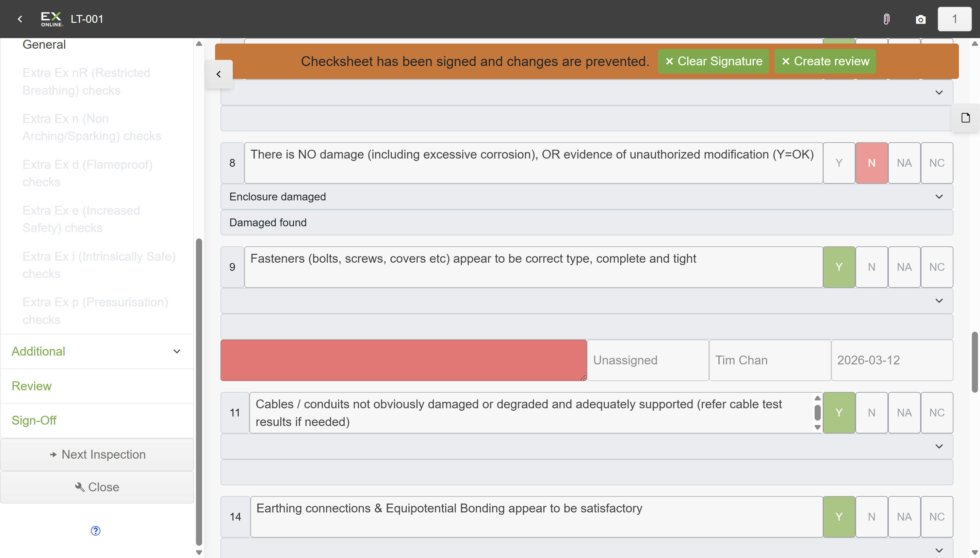
Task: Open the Review section
Action: coord(97,386)
